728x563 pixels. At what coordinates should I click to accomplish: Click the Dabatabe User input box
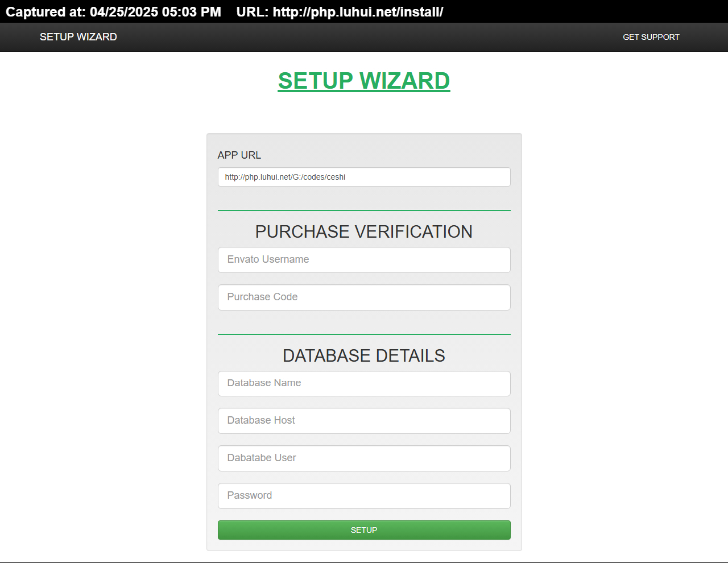363,458
